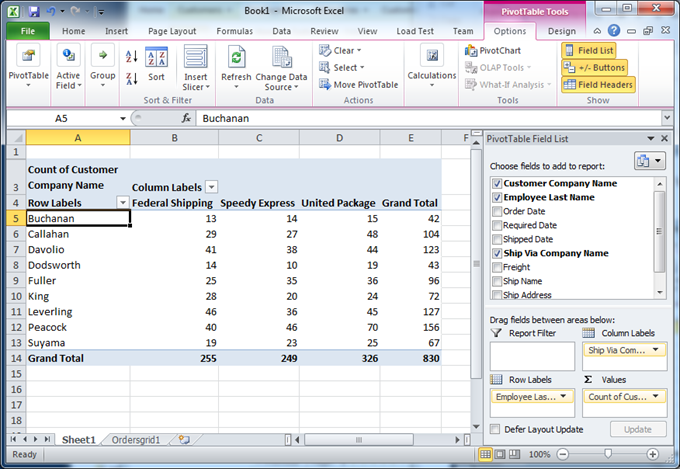Click Change Data Source icon
The height and width of the screenshot is (469, 680).
click(281, 58)
